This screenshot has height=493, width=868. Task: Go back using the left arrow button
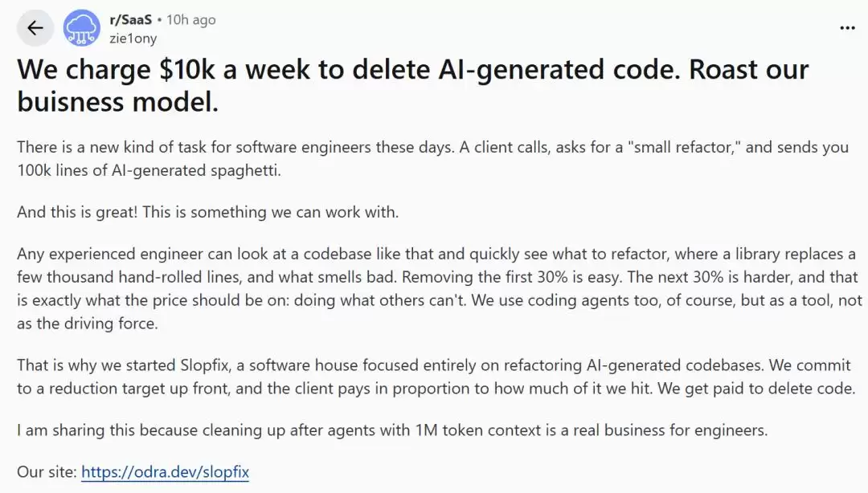pos(35,27)
